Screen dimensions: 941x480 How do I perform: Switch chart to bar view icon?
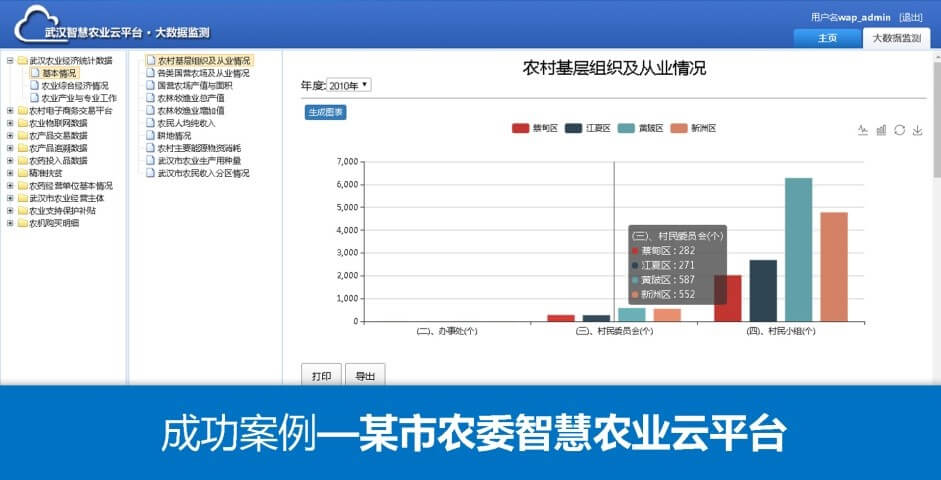(x=881, y=130)
